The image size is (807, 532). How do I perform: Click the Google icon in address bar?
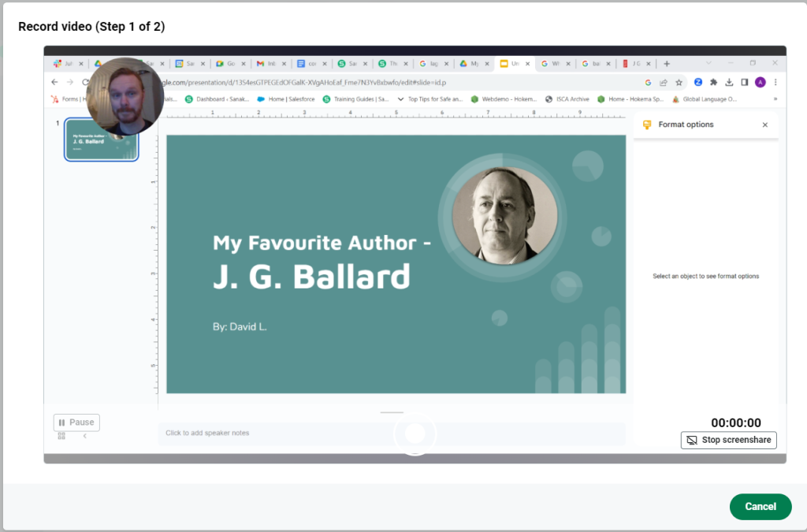pyautogui.click(x=648, y=82)
